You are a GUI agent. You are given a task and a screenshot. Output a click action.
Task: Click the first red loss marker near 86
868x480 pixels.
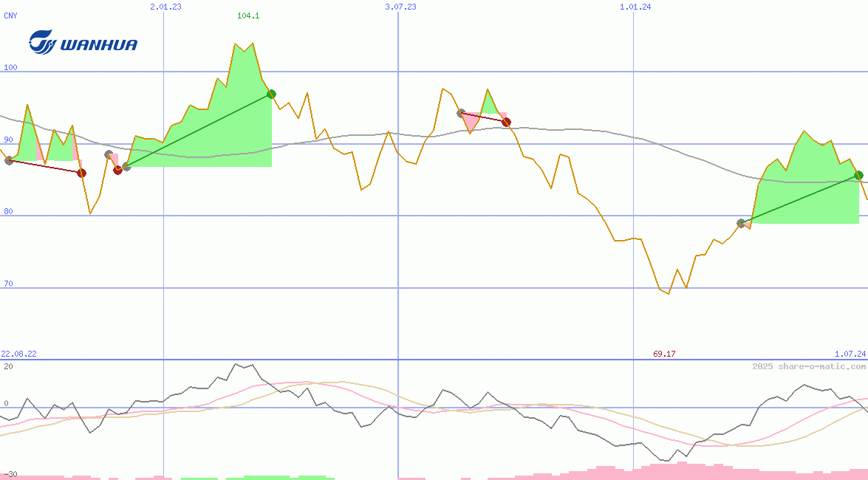pos(81,174)
